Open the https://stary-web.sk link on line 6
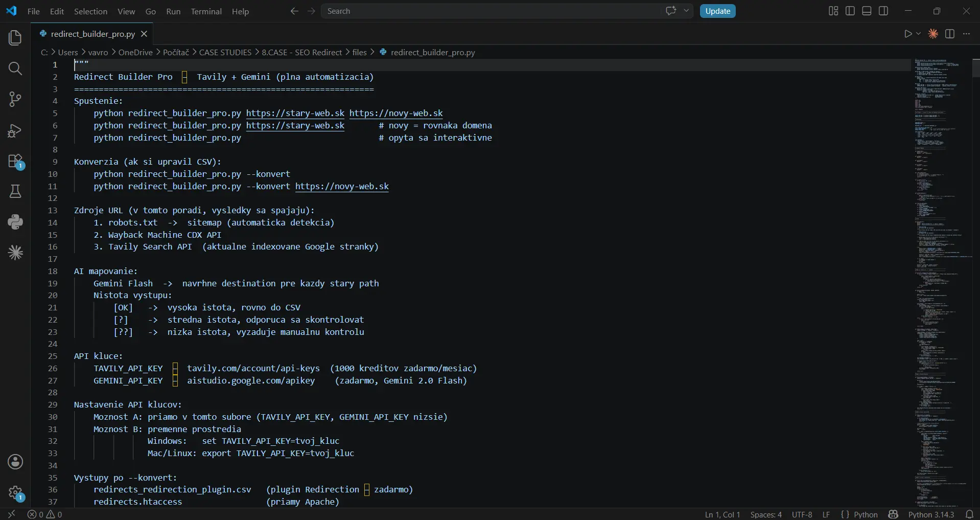Image resolution: width=980 pixels, height=520 pixels. tap(295, 125)
